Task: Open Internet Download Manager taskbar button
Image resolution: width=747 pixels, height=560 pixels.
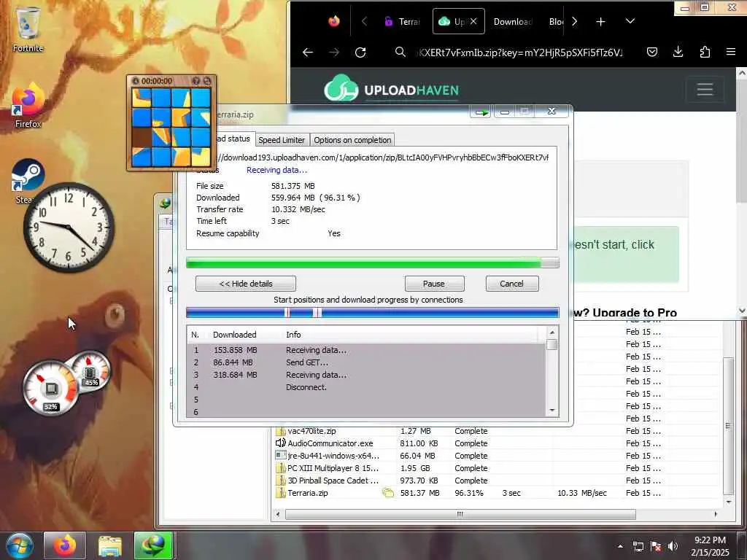Action: [x=153, y=545]
